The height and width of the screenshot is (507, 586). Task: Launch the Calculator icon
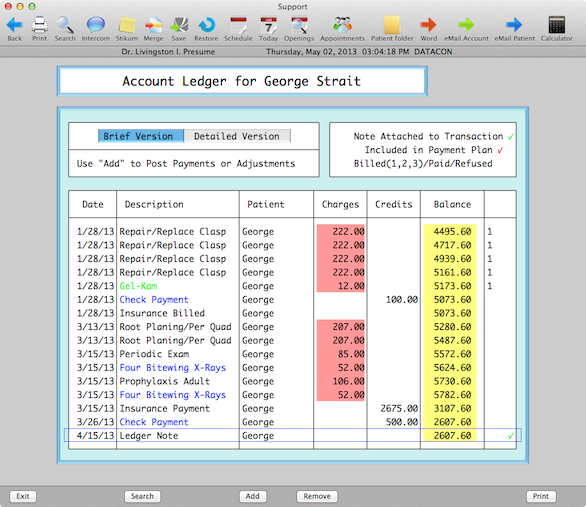pyautogui.click(x=556, y=25)
